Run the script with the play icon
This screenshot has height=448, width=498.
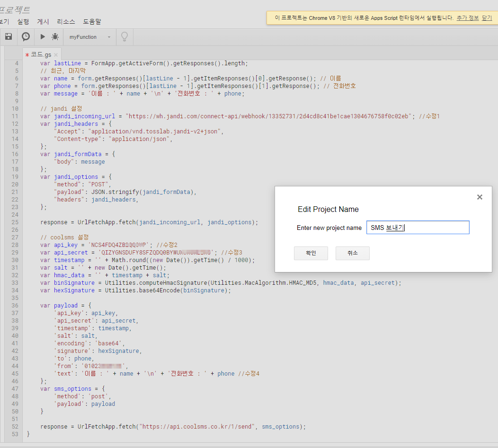pyautogui.click(x=43, y=36)
